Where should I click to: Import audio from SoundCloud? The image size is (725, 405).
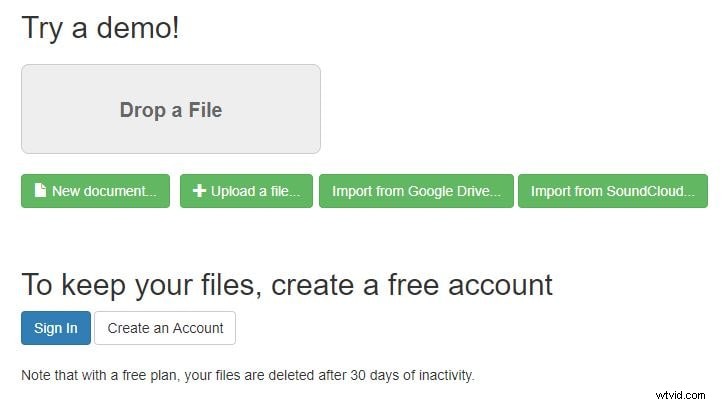coord(612,191)
